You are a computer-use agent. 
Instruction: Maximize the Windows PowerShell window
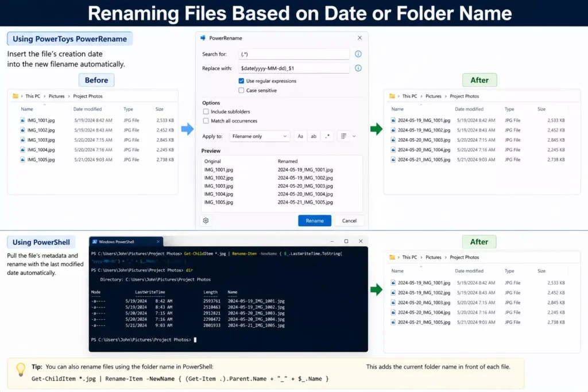pyautogui.click(x=346, y=242)
